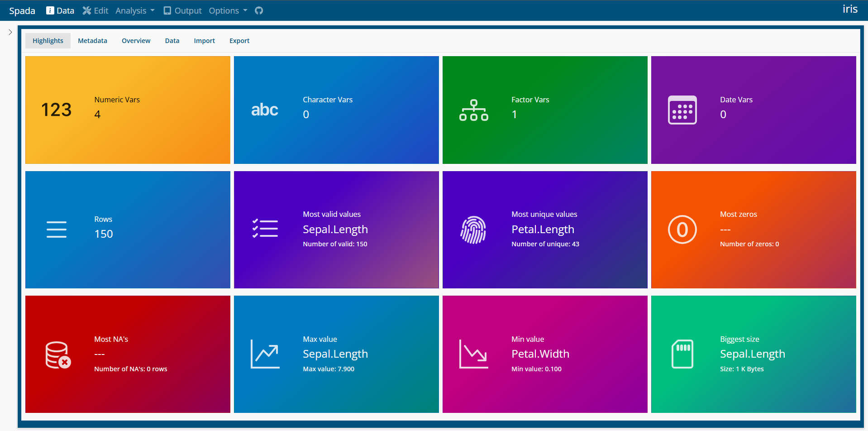Click the falling chart Min value icon
Screen dimensions: 868x431
pyautogui.click(x=473, y=354)
